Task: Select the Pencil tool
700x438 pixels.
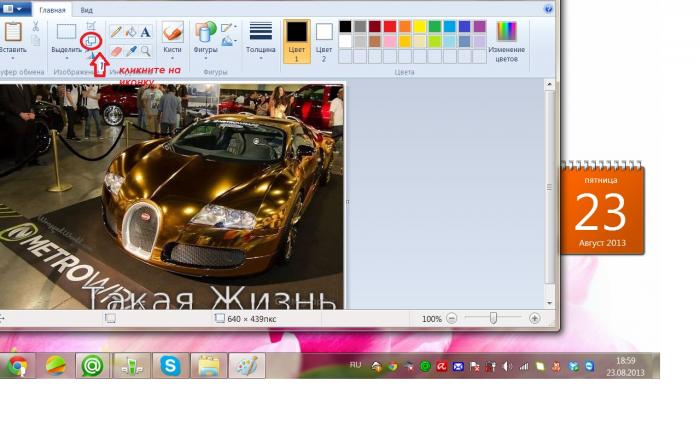Action: (x=116, y=32)
